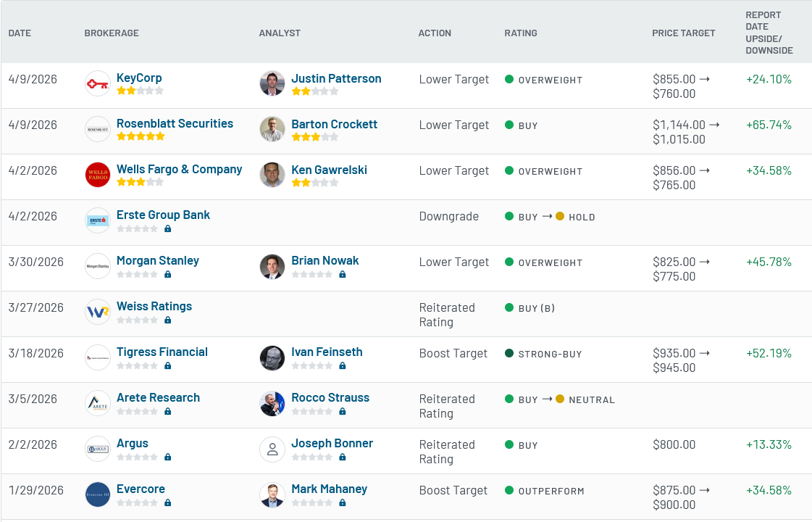Image resolution: width=812 pixels, height=522 pixels.
Task: View Barton Crockett's profile photo
Action: click(272, 129)
